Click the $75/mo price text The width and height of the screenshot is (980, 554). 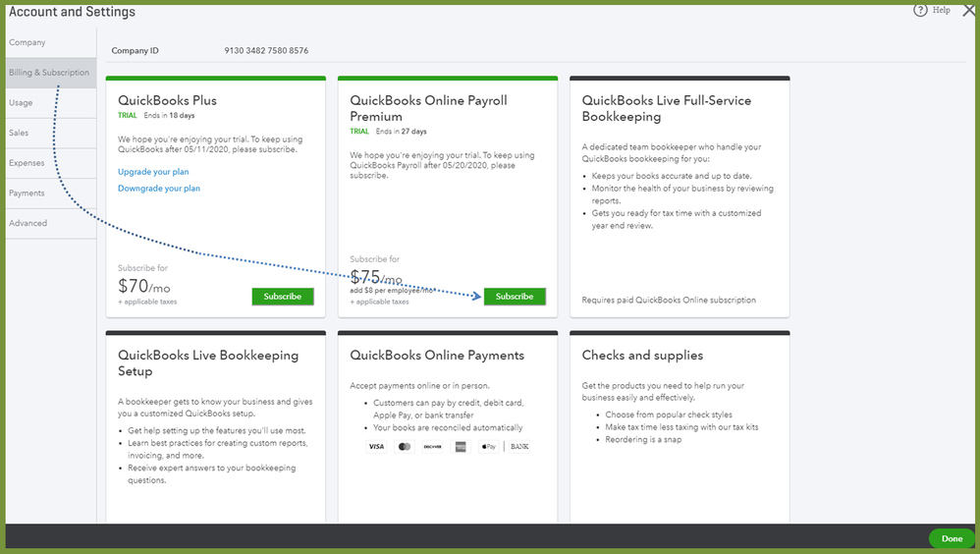tap(376, 277)
